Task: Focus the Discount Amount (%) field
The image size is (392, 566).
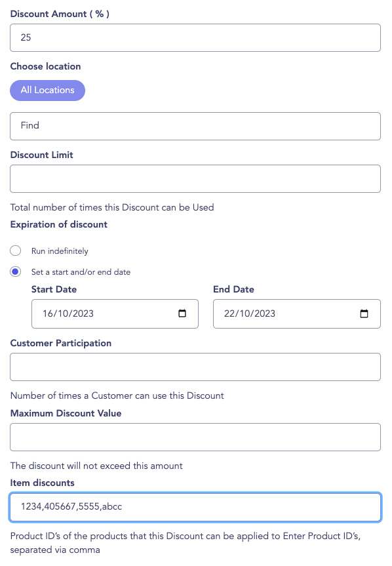Action: pyautogui.click(x=195, y=37)
